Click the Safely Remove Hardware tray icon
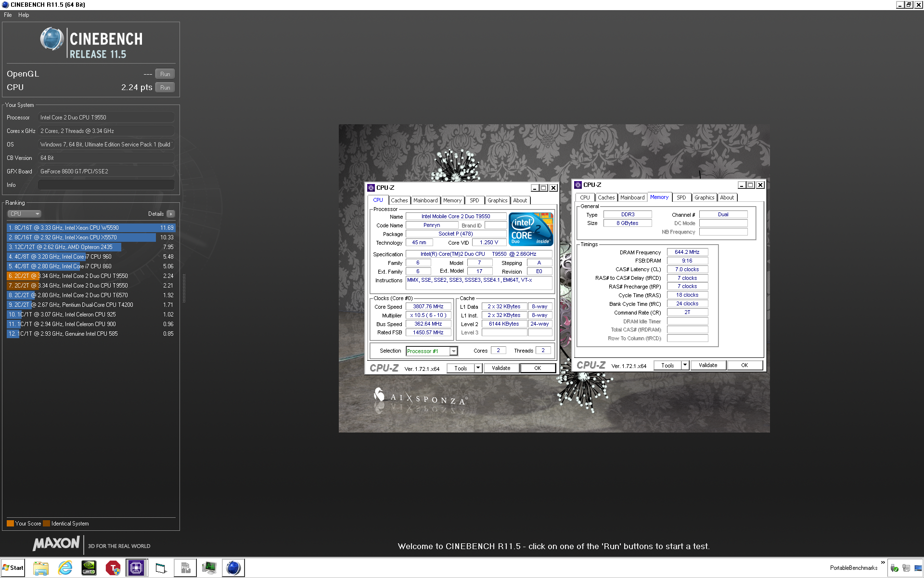924x578 pixels. 894,568
